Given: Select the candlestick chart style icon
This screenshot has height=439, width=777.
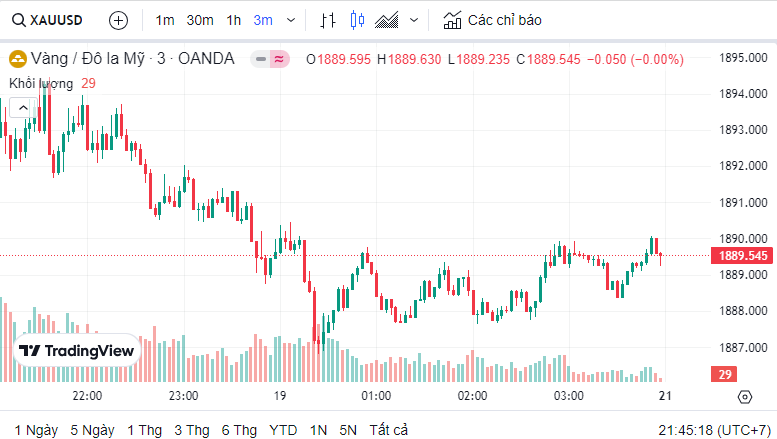Looking at the screenshot, I should click(x=359, y=20).
